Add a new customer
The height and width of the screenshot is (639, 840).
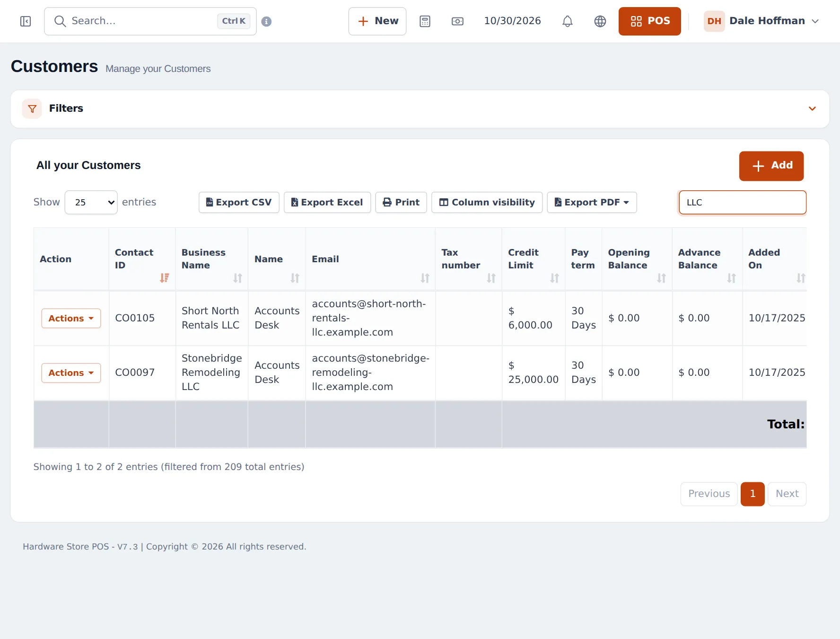771,166
